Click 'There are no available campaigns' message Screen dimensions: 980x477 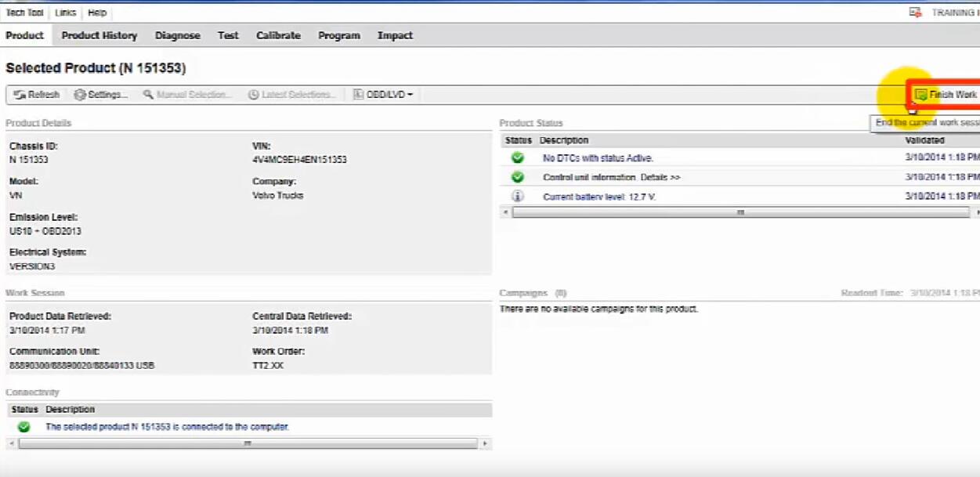click(598, 309)
